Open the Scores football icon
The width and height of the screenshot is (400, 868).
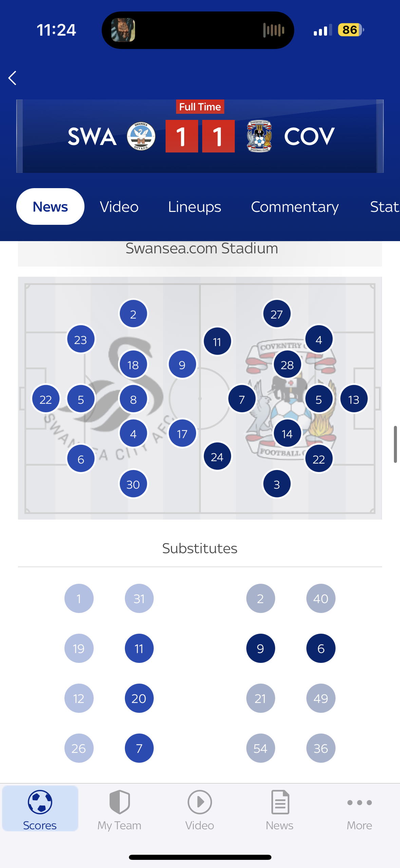click(40, 802)
